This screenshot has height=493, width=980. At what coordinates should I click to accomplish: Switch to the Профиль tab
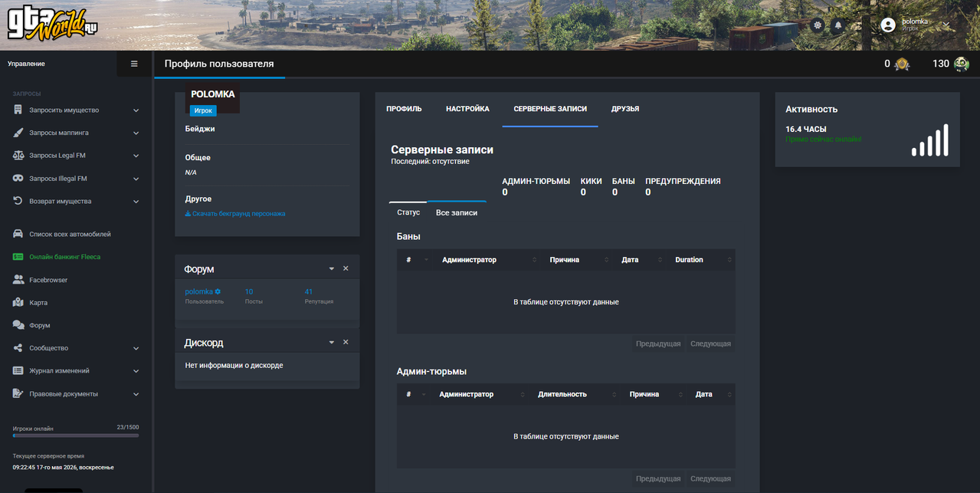(404, 109)
